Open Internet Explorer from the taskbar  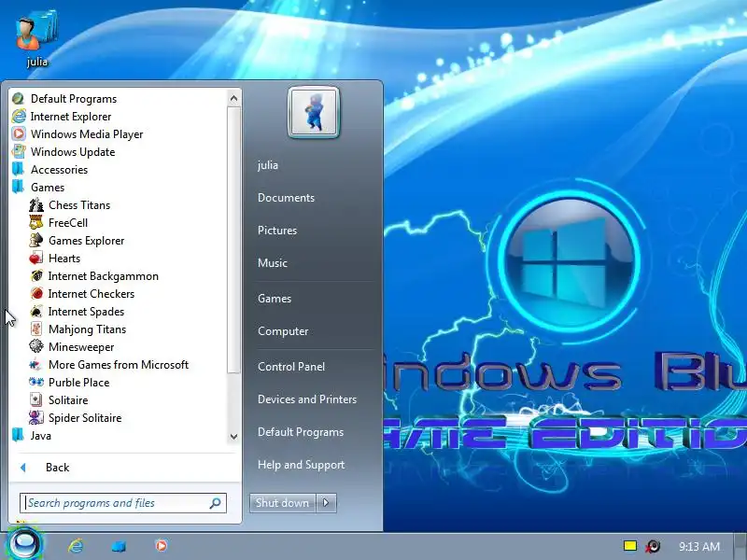76,546
